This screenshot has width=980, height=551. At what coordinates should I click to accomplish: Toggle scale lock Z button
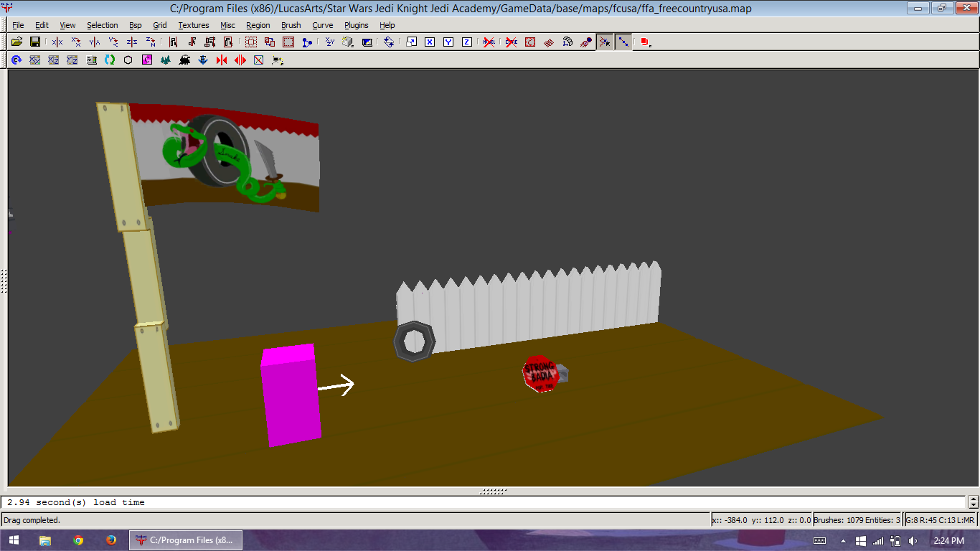pos(467,42)
